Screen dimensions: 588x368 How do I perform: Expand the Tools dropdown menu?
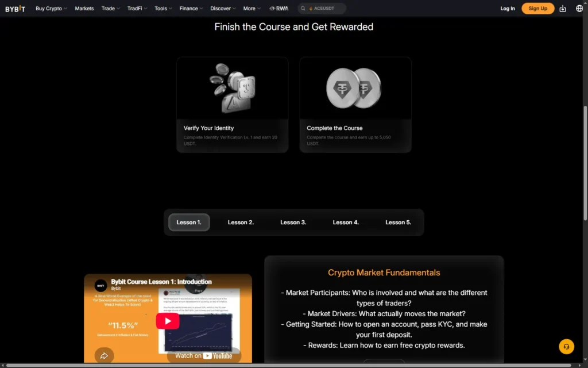point(163,8)
